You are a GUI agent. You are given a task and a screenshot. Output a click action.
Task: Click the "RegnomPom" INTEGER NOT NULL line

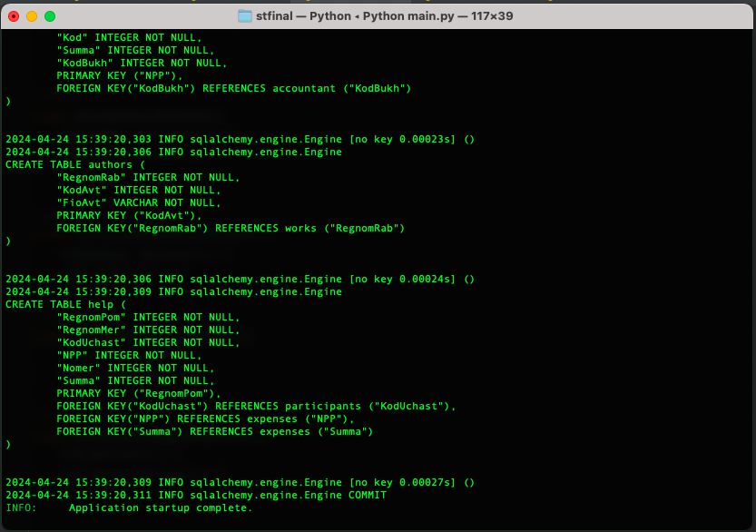(x=148, y=318)
